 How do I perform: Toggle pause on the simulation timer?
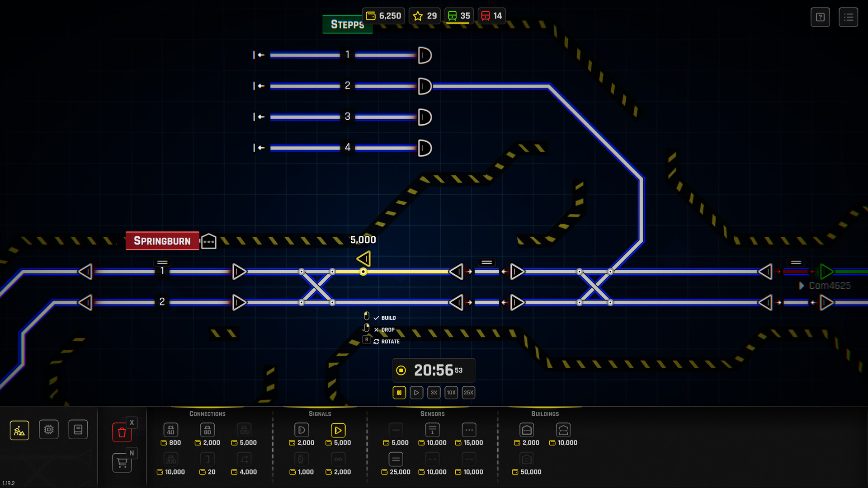400,392
